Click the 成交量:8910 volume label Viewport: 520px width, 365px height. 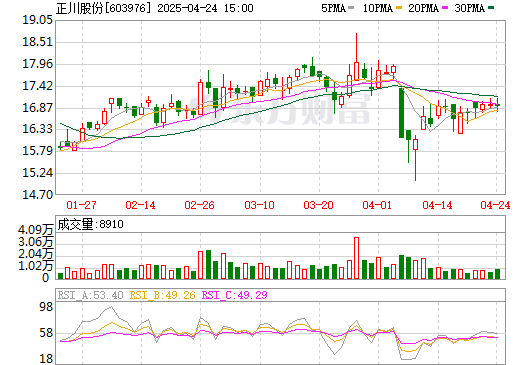point(90,224)
